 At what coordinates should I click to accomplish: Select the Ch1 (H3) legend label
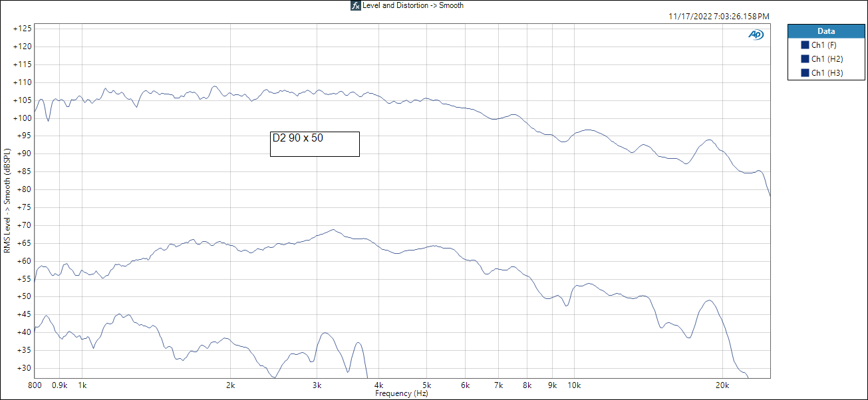(827, 73)
